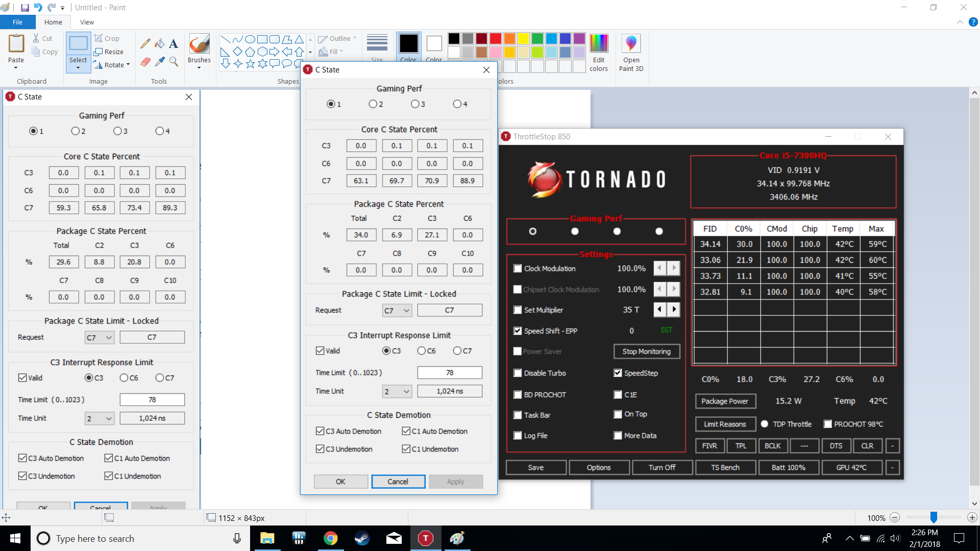
Task: Open the Time Unit dropdown in the center dialog
Action: click(x=397, y=391)
